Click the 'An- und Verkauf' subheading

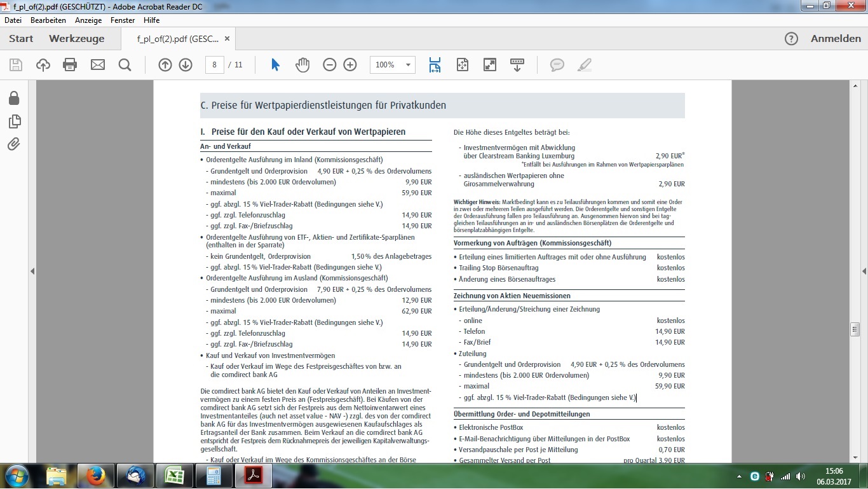[226, 146]
